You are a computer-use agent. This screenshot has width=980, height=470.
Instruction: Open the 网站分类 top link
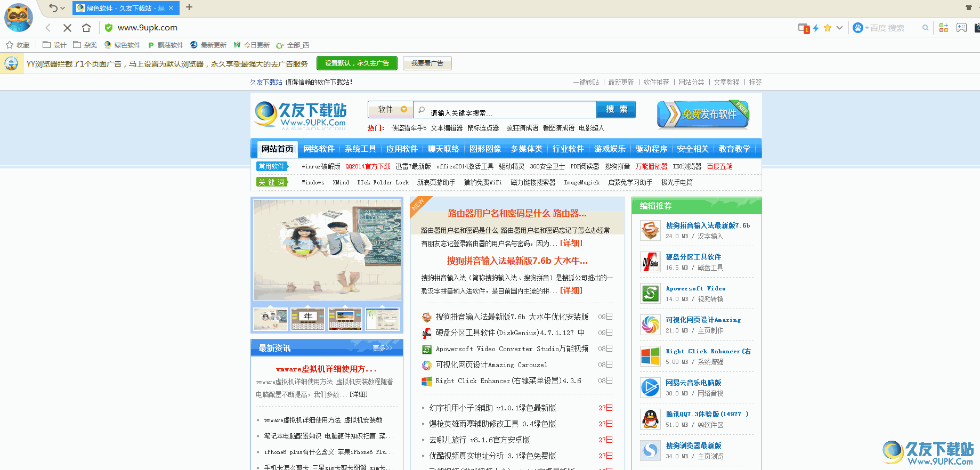click(691, 82)
